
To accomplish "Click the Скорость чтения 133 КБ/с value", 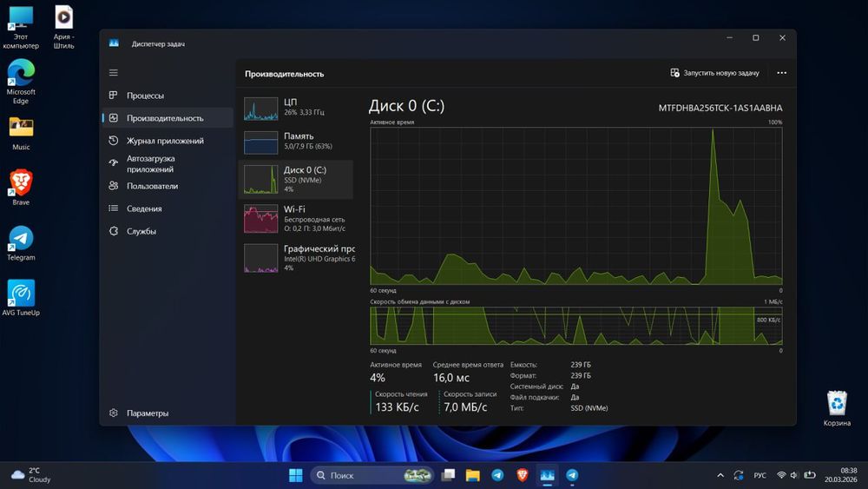I will (397, 407).
